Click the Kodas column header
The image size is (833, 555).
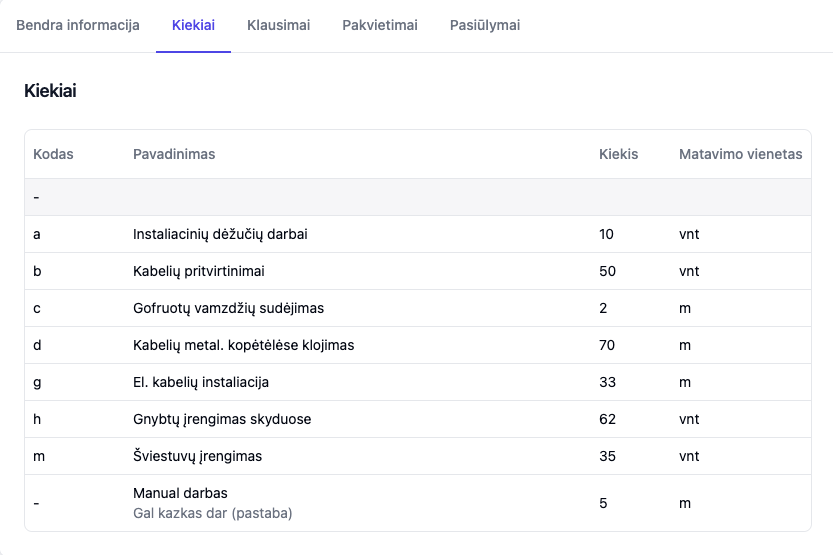[53, 154]
